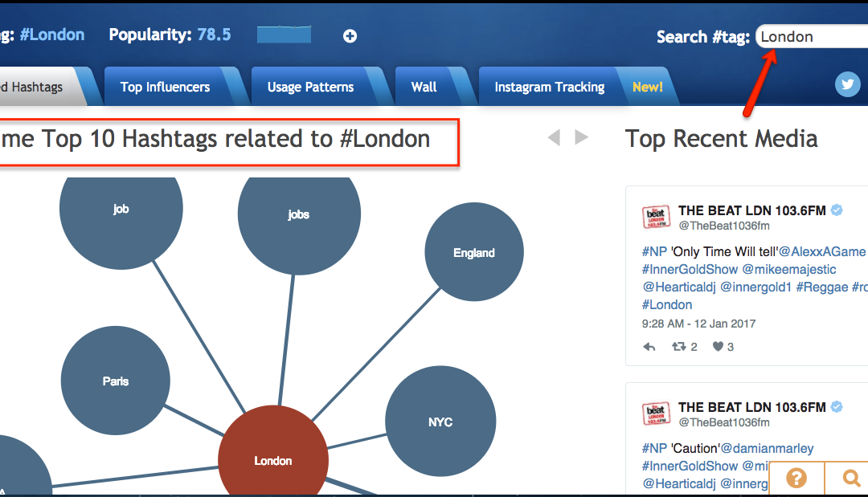Screen dimensions: 868x497
Task: Open the Top Influencers tab
Action: (x=165, y=87)
